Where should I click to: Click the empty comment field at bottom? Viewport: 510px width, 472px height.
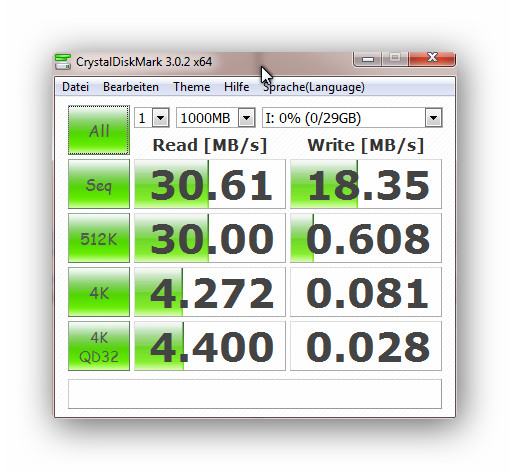[255, 394]
